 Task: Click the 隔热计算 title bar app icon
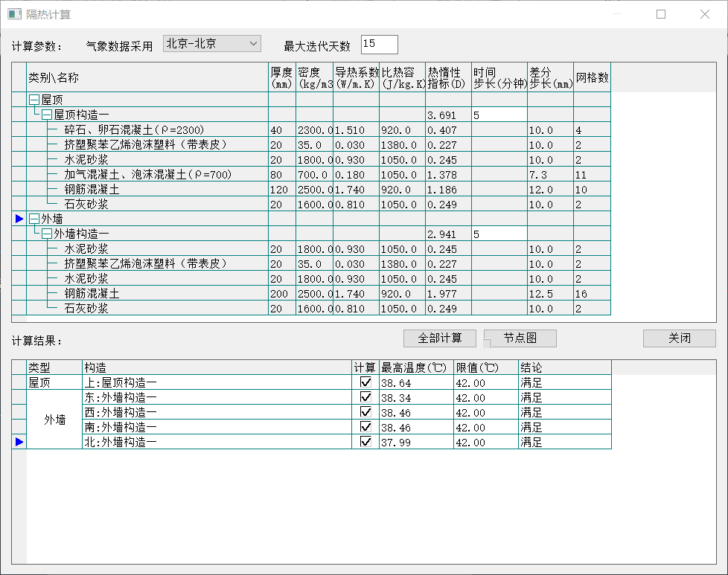[x=14, y=14]
